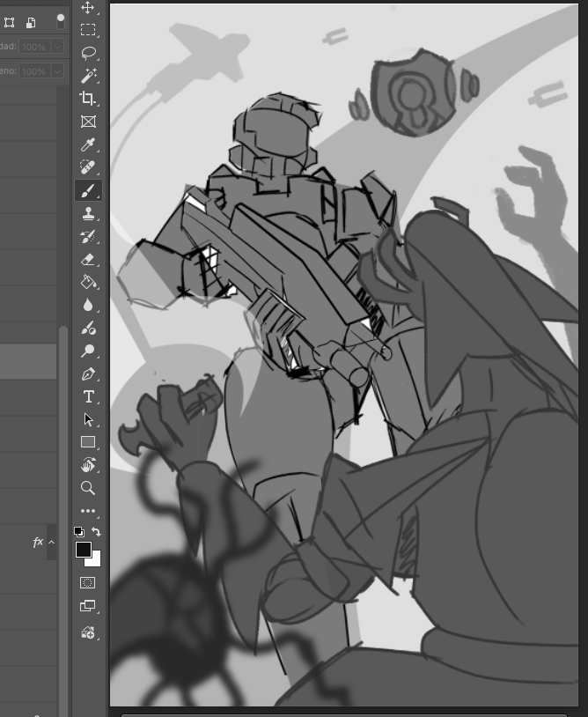588x717 pixels.
Task: Select the Clone Stamp tool
Action: click(x=88, y=213)
